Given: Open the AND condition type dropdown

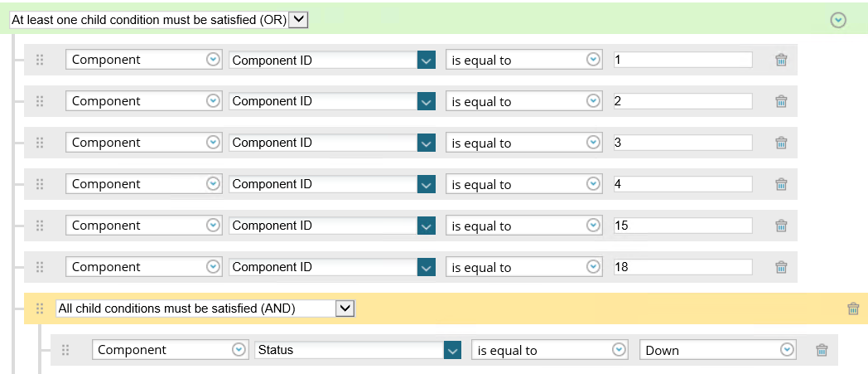Looking at the screenshot, I should pyautogui.click(x=345, y=308).
